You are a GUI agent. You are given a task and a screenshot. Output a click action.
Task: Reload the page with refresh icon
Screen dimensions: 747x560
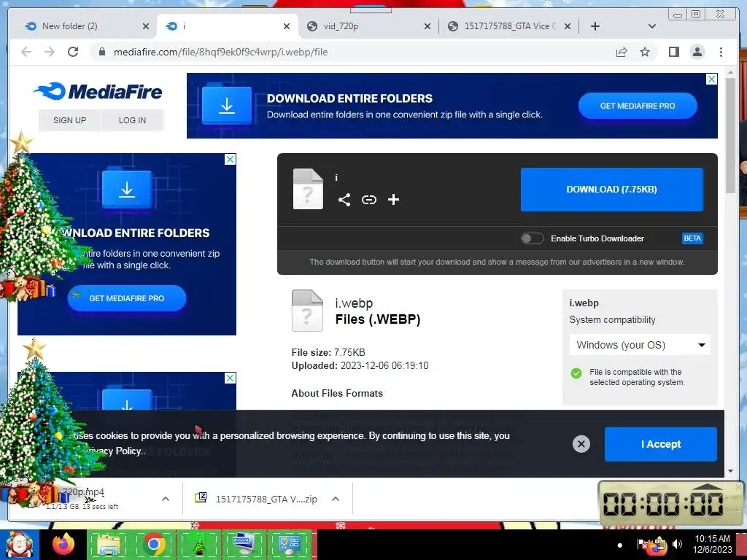coord(73,52)
